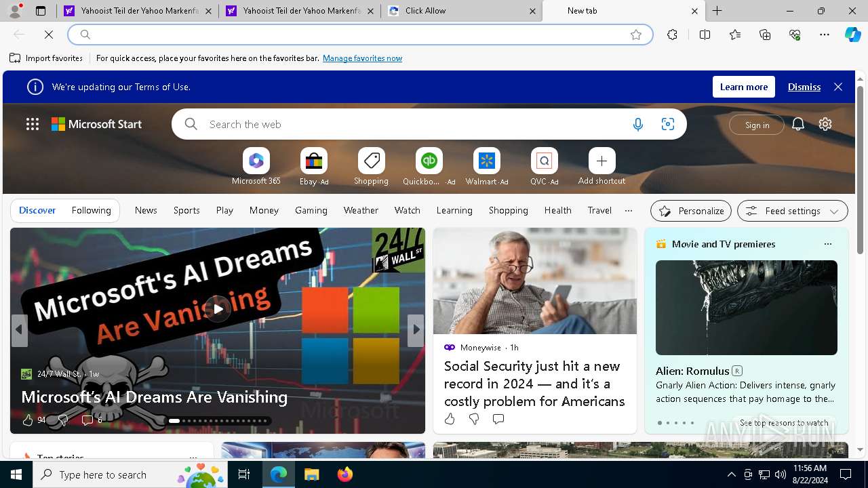Screen dimensions: 868x488
Task: Open Windows Start menu
Action: [16, 474]
